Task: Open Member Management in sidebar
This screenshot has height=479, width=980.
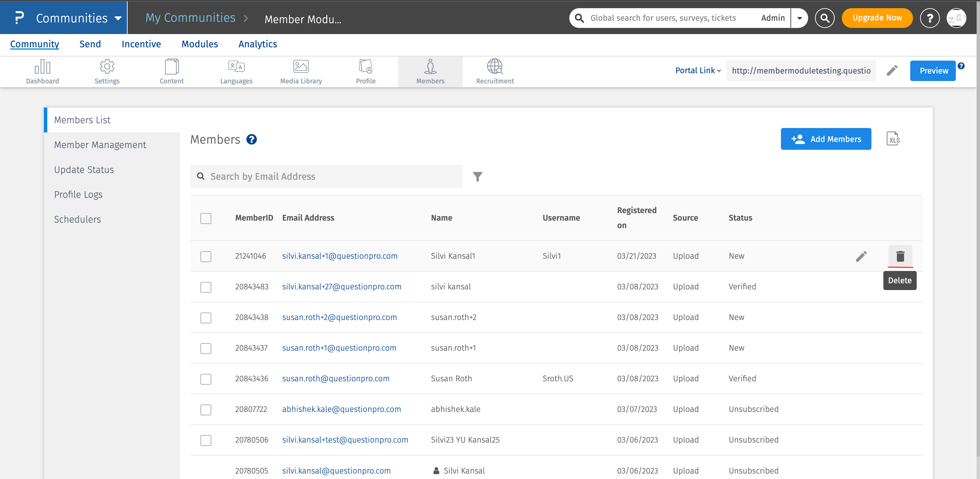Action: (x=100, y=145)
